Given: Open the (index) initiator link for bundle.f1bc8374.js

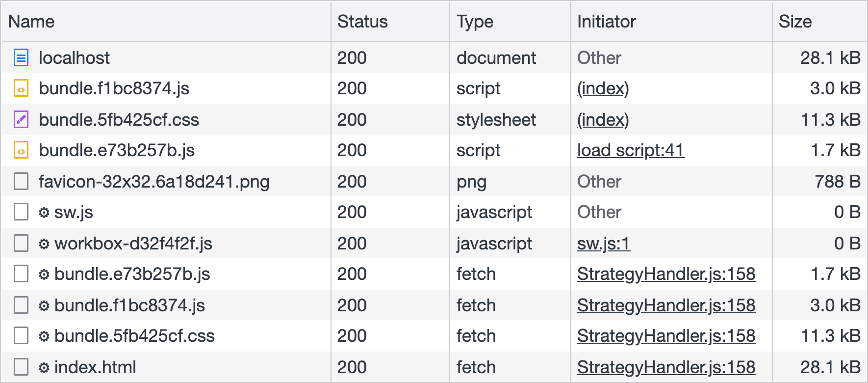Looking at the screenshot, I should pos(603,88).
